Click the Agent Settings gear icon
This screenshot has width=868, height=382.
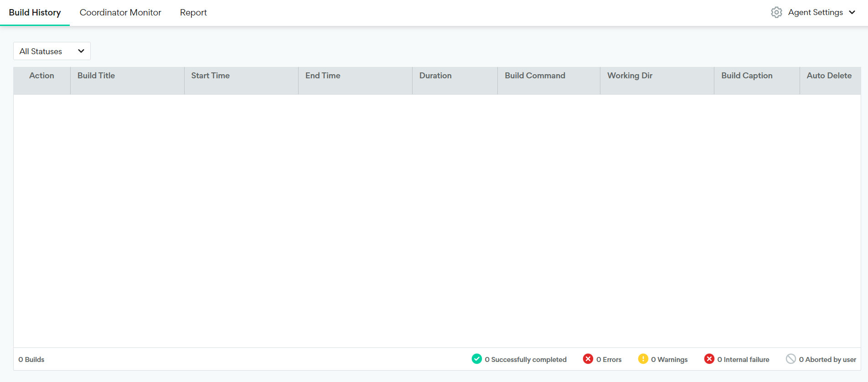tap(776, 12)
